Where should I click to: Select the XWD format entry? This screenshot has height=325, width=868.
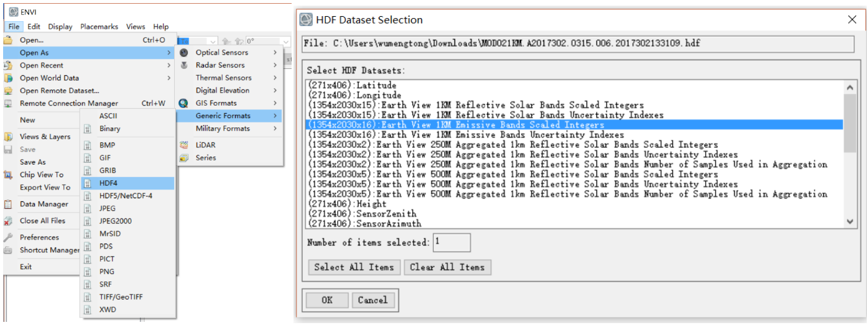point(108,309)
